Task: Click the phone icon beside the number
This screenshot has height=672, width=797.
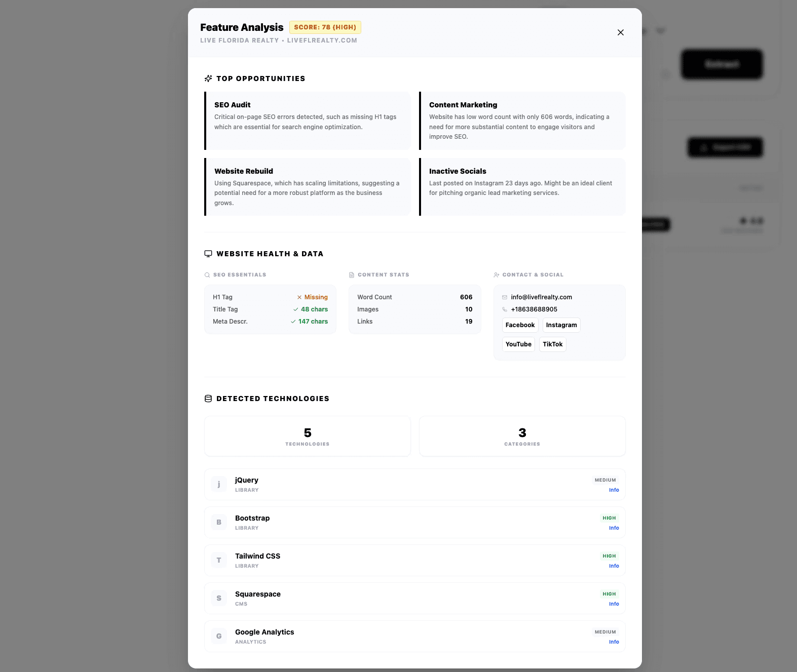Action: tap(505, 309)
